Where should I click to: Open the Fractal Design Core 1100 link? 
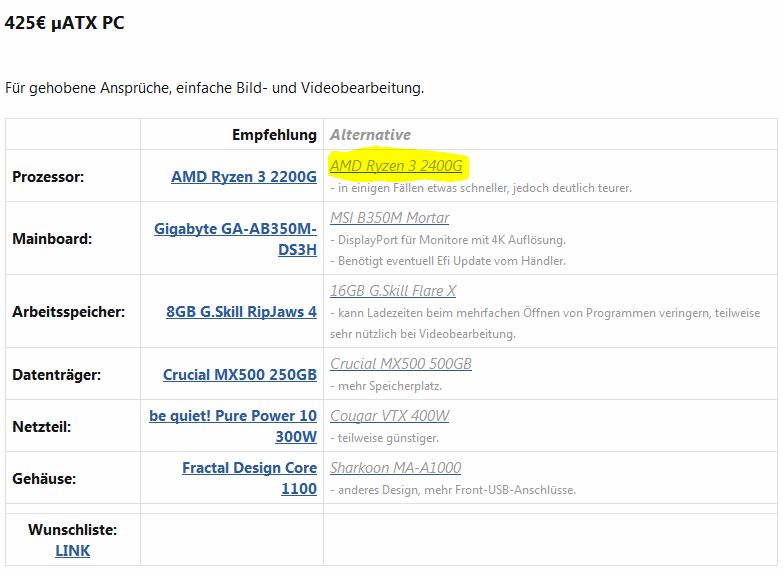[249, 478]
